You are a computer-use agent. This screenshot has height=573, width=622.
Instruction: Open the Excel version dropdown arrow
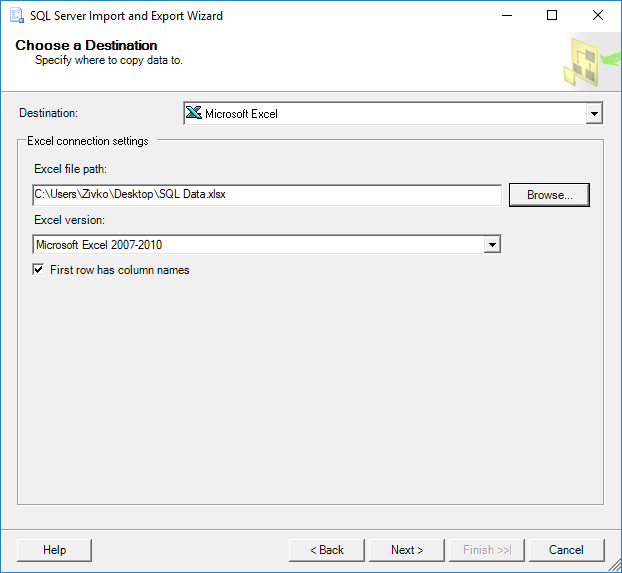click(492, 244)
